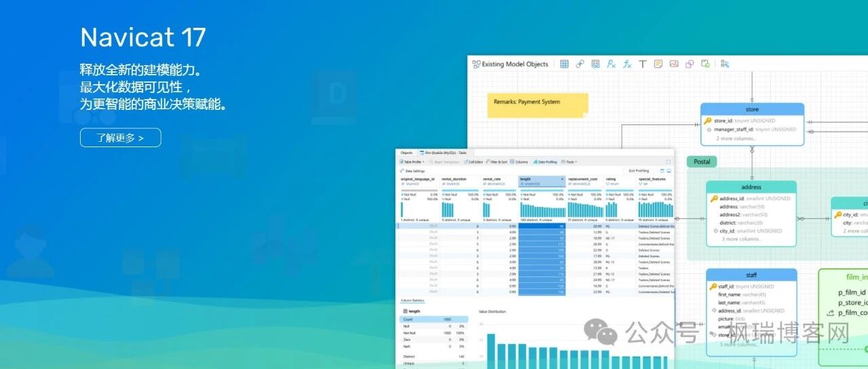Click the Columns toolbar button
868x369 pixels.
pyautogui.click(x=519, y=162)
